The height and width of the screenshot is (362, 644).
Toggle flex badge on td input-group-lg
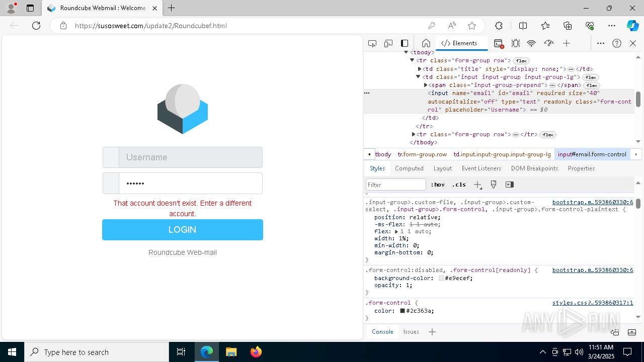591,77
